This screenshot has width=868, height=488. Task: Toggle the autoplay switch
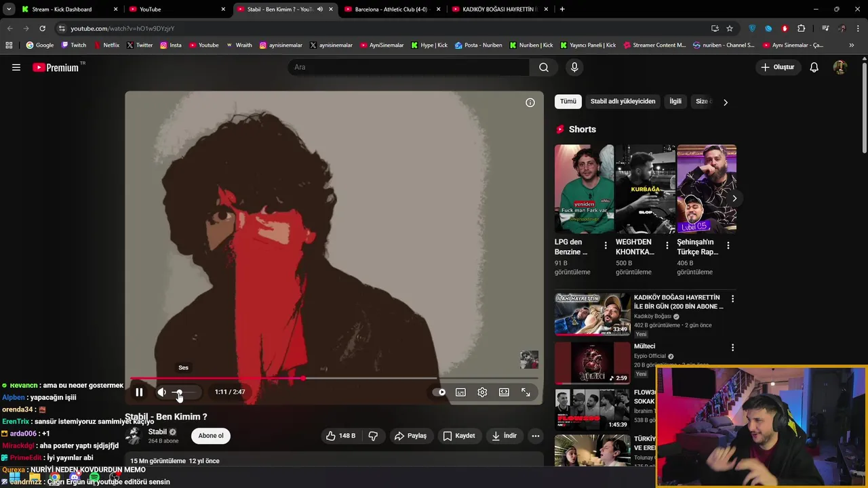[439, 392]
